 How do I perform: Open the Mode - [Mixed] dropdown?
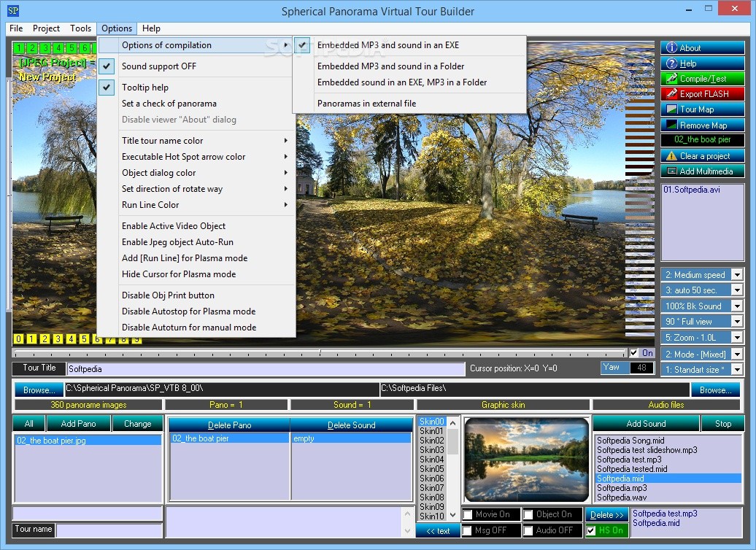click(737, 355)
